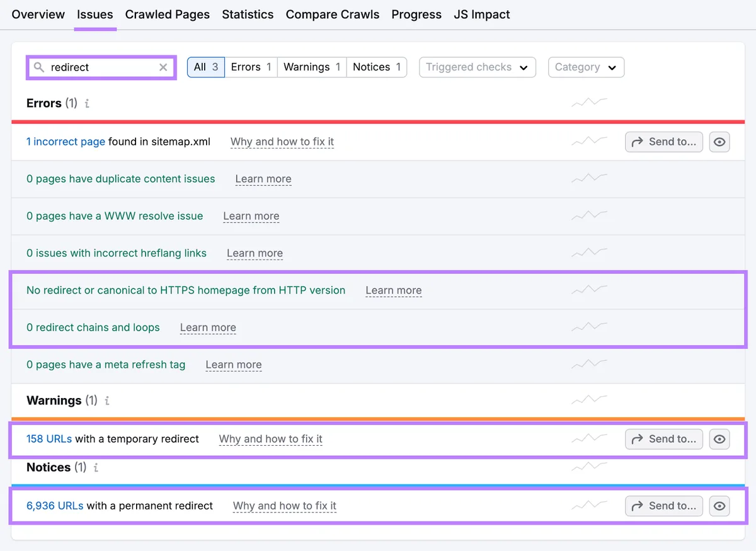Click info icon next to Notices heading
Screen dimensions: 756x551
click(96, 467)
